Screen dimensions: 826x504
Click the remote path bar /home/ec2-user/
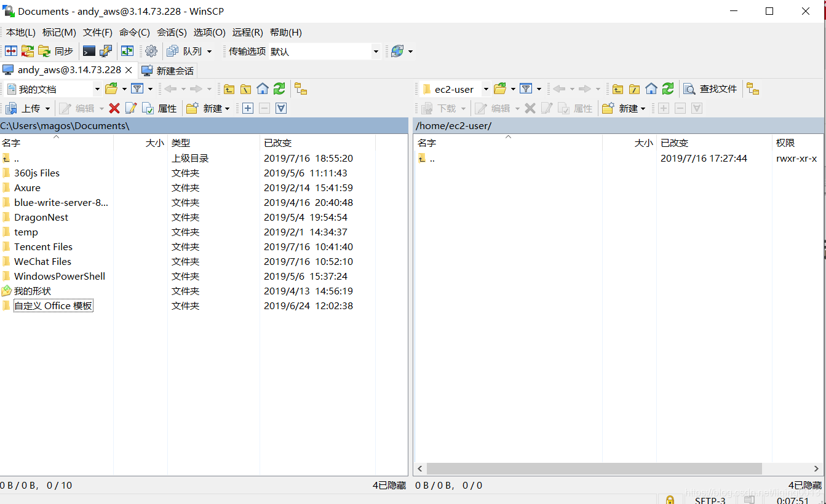[x=619, y=125]
